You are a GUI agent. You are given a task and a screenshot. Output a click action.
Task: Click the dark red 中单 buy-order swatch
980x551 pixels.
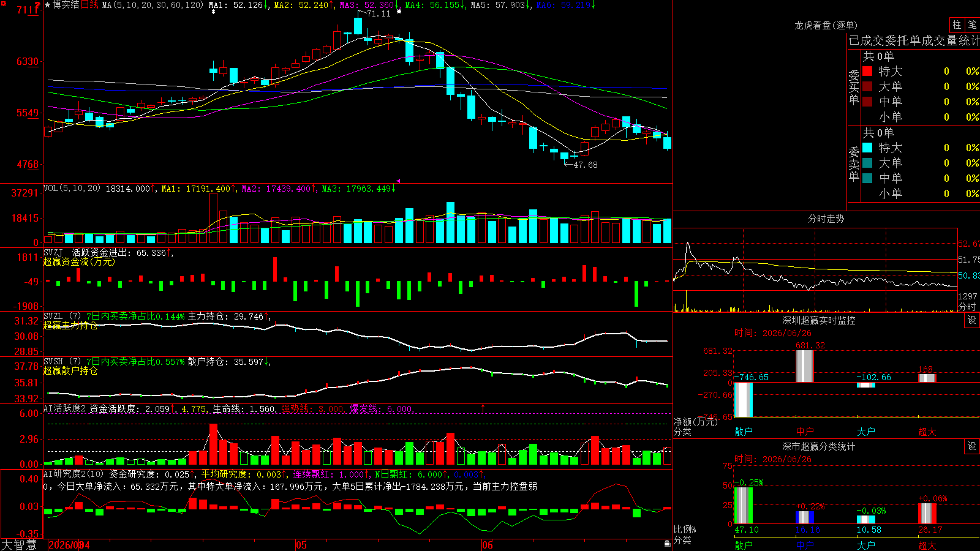click(x=867, y=102)
